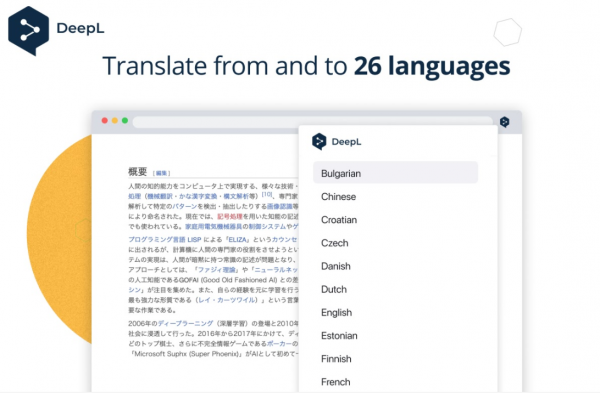Click the DeepL logo inside the popup header
Viewport: 600px width, 393px height.
319,142
